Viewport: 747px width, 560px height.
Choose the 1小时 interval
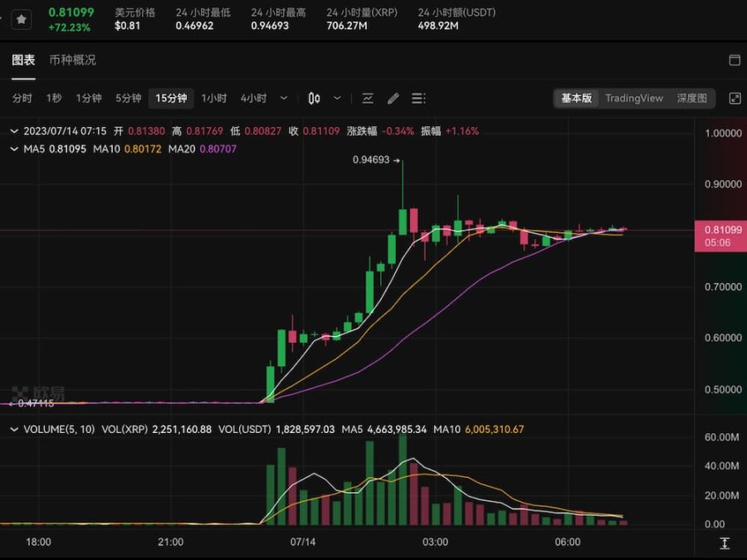[x=214, y=99]
